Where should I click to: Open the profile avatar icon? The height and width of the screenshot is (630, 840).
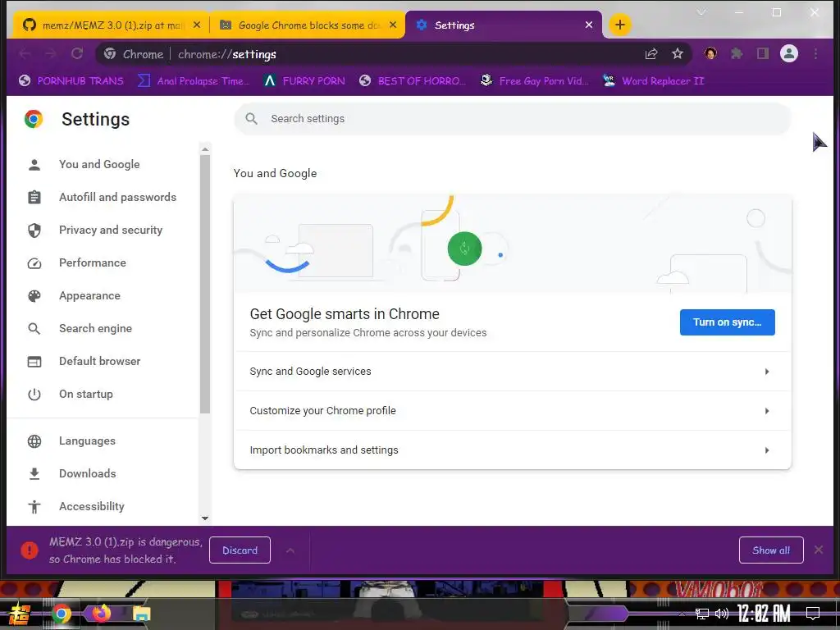[788, 53]
